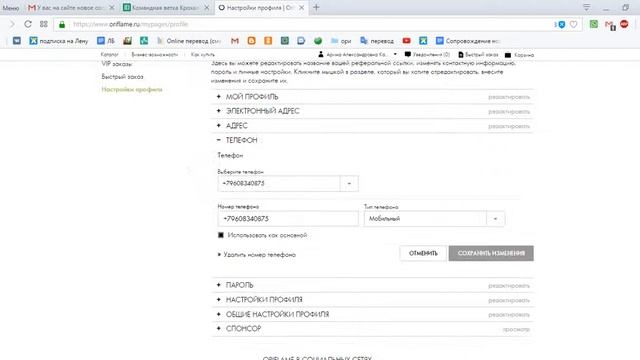
Task: Open the Как купить site menu
Action: click(202, 54)
